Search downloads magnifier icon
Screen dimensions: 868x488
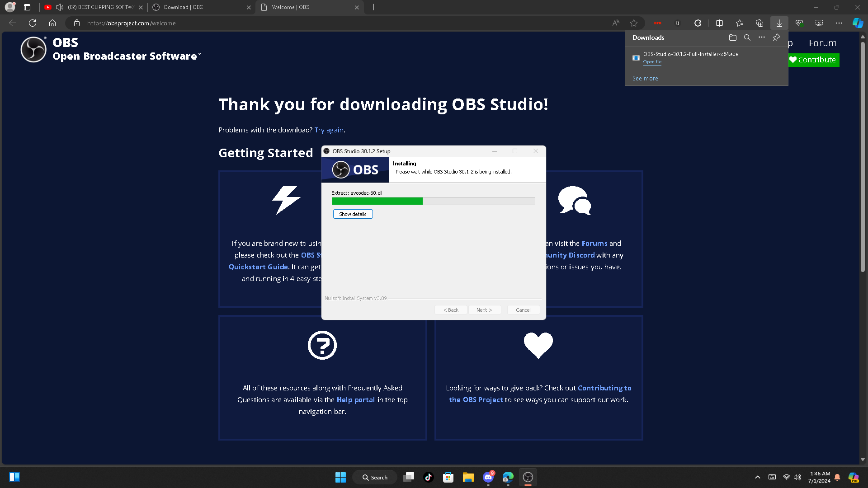pyautogui.click(x=747, y=38)
